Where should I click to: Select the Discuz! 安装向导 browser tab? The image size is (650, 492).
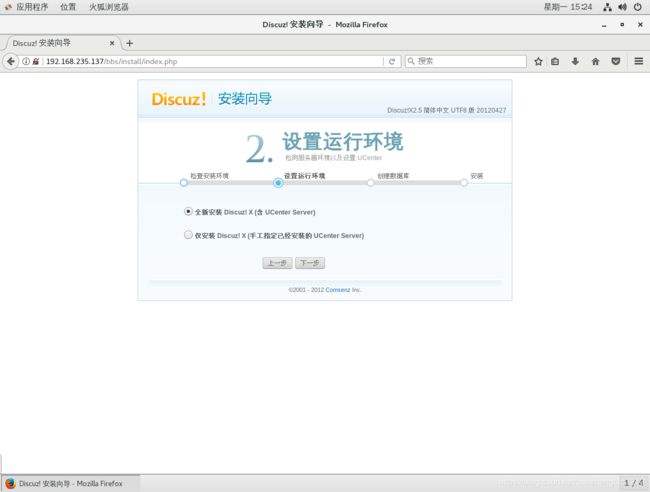pos(61,43)
